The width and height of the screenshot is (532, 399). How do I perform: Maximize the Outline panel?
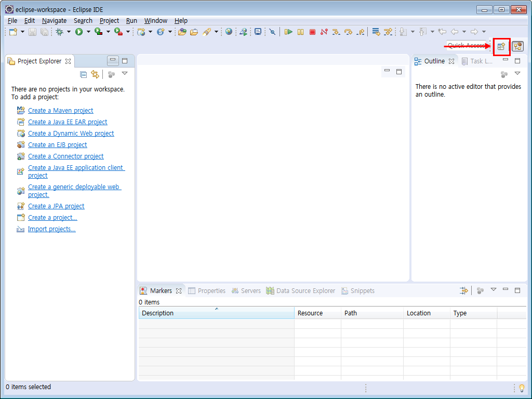pyautogui.click(x=517, y=61)
